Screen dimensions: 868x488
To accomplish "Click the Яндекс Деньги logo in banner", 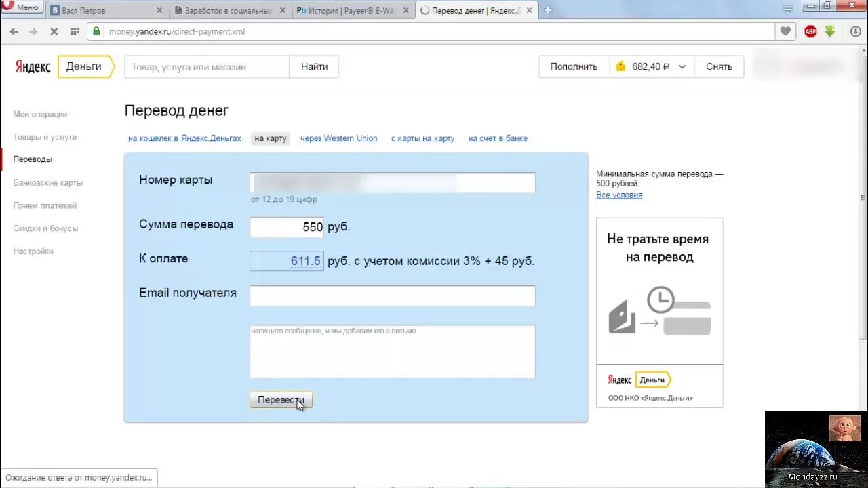I will [639, 380].
